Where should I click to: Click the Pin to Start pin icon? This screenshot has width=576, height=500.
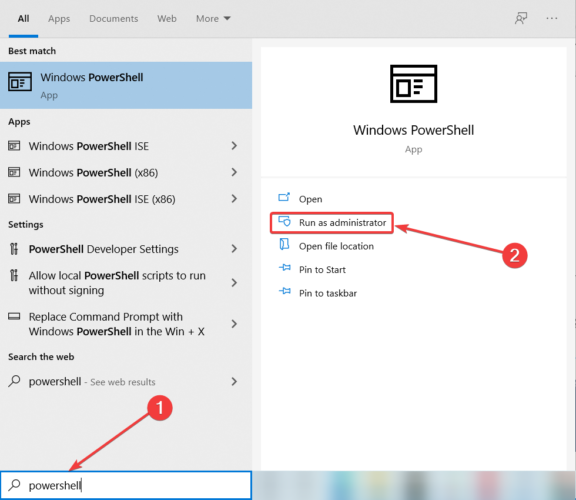coord(285,268)
